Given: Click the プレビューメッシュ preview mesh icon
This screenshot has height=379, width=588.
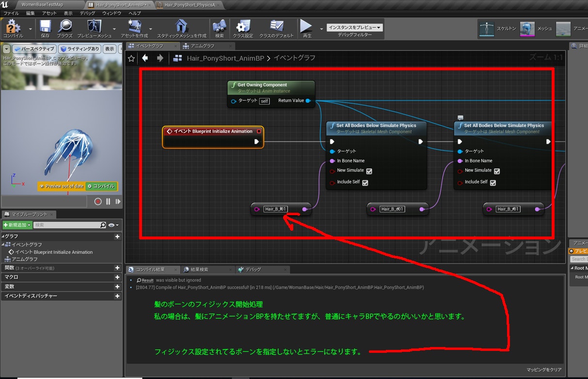Looking at the screenshot, I should pyautogui.click(x=95, y=26).
